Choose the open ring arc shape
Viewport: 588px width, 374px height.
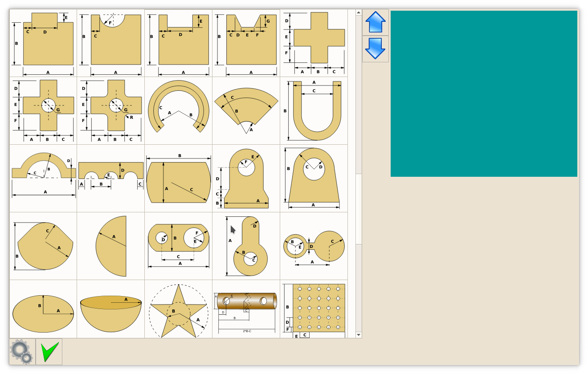click(x=179, y=111)
